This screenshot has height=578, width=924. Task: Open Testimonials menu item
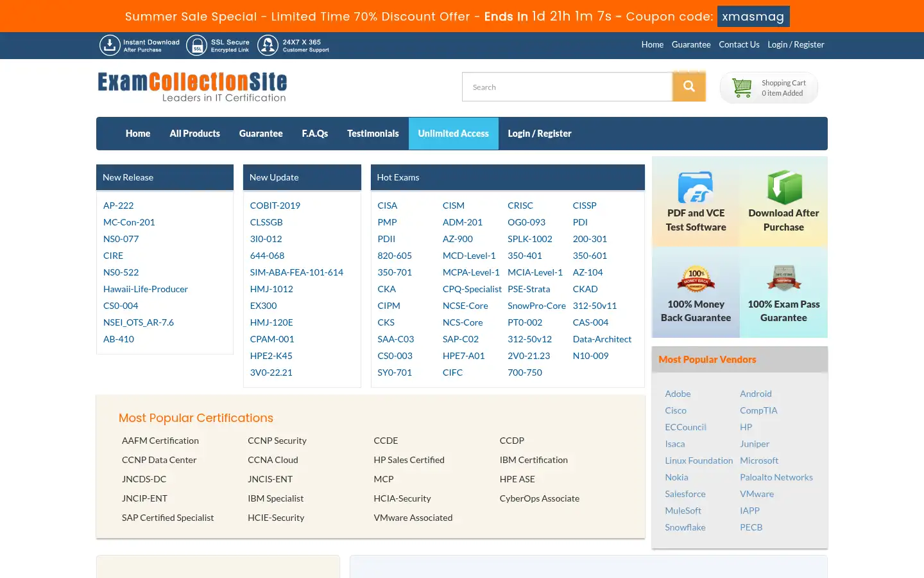tap(373, 134)
